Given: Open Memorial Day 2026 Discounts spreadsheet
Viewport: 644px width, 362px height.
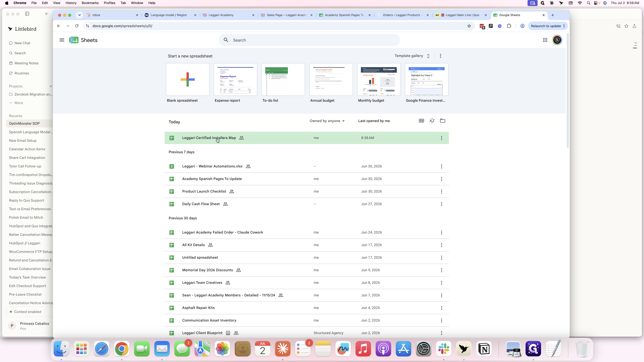Looking at the screenshot, I should click(307, 270).
